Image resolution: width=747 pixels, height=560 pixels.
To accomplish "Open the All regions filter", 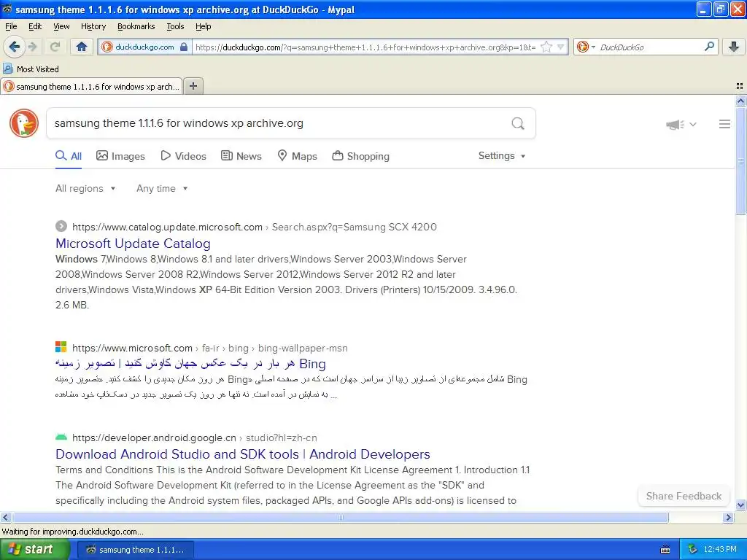I will click(x=85, y=189).
